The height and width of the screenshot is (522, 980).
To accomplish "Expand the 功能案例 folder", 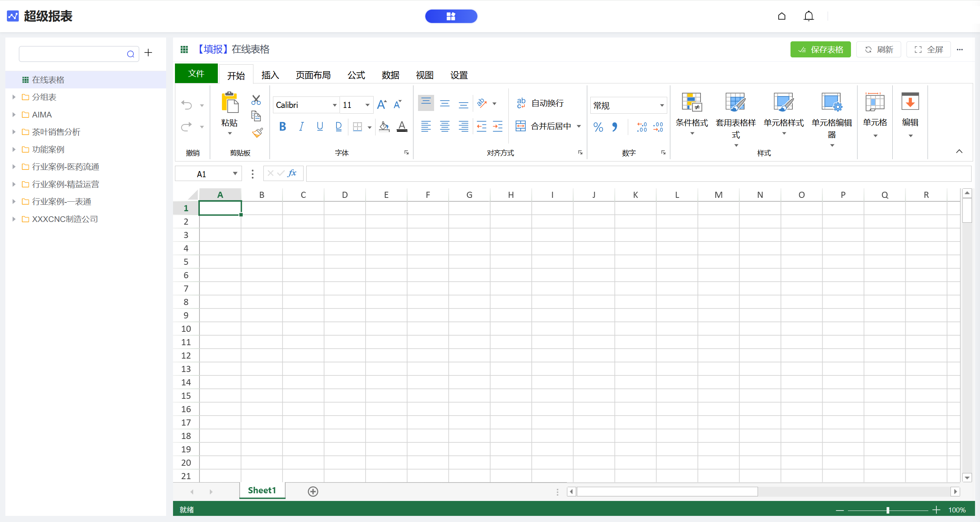I will point(14,150).
